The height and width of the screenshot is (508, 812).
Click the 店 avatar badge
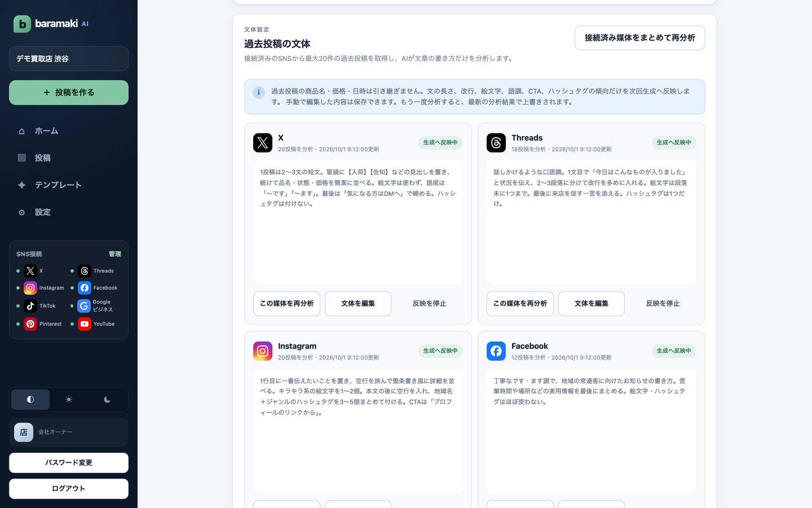coord(23,432)
